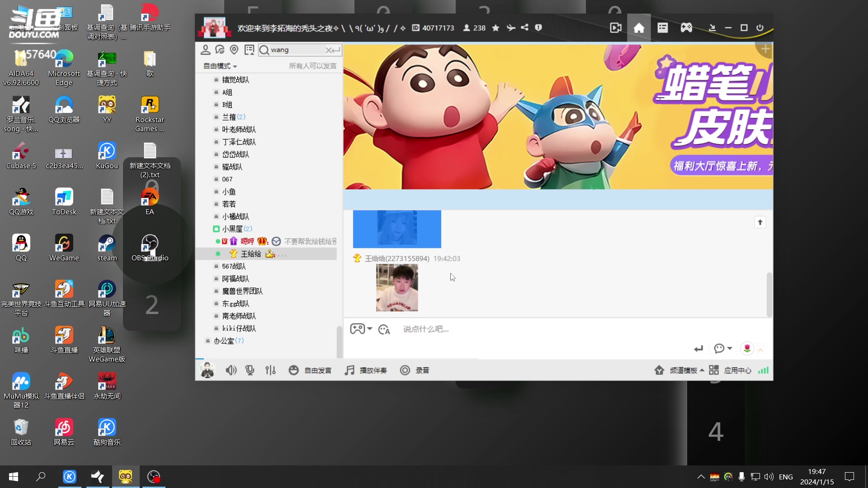Open OBS Studio from the taskbar
868x488 pixels.
(x=153, y=476)
